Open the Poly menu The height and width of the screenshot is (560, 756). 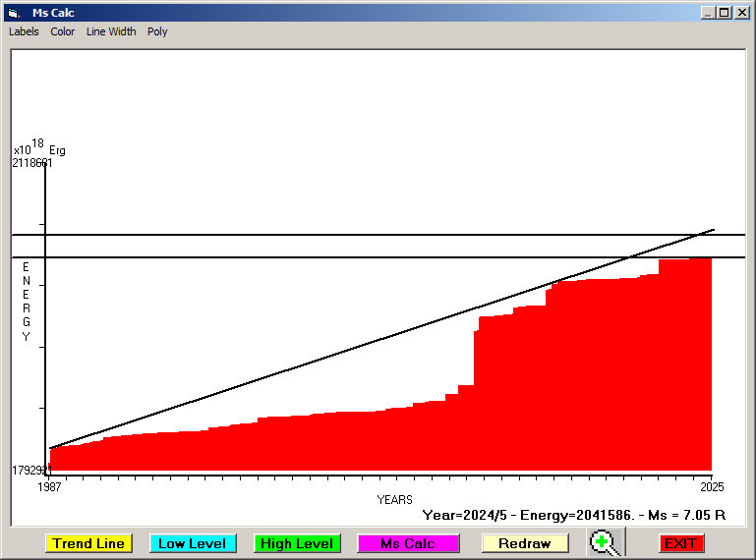[x=157, y=31]
